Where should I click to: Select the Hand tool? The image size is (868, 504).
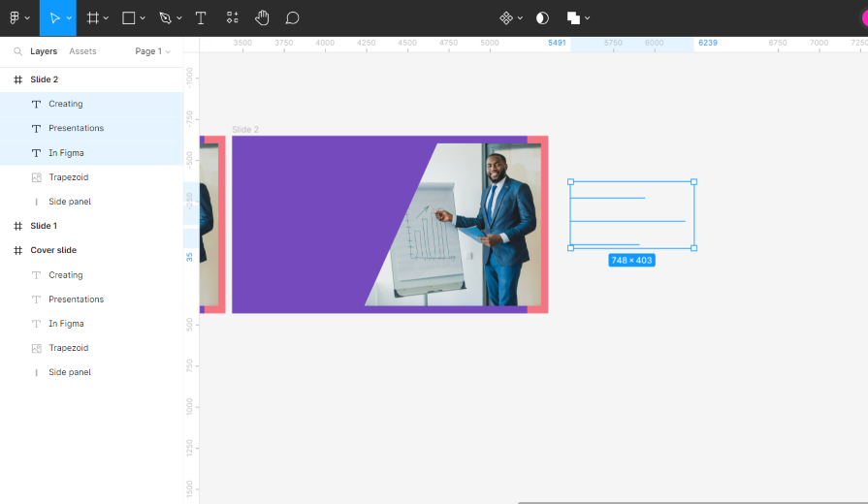click(x=262, y=17)
